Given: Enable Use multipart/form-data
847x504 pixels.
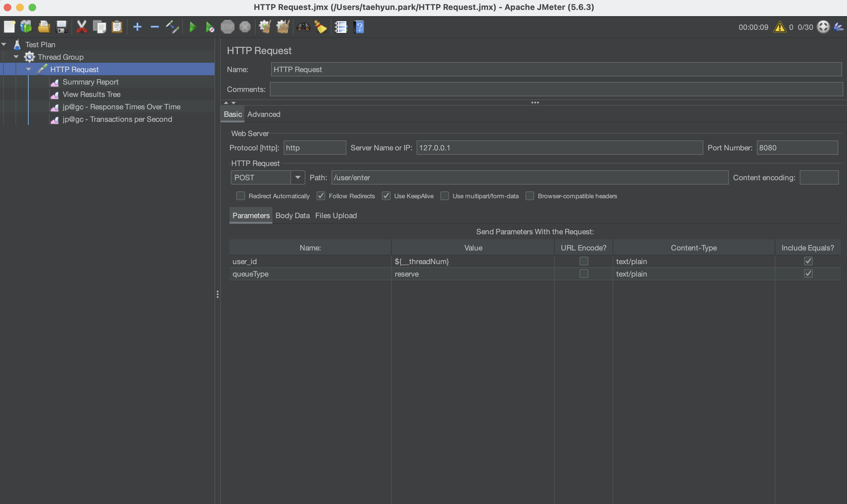Looking at the screenshot, I should [x=444, y=196].
